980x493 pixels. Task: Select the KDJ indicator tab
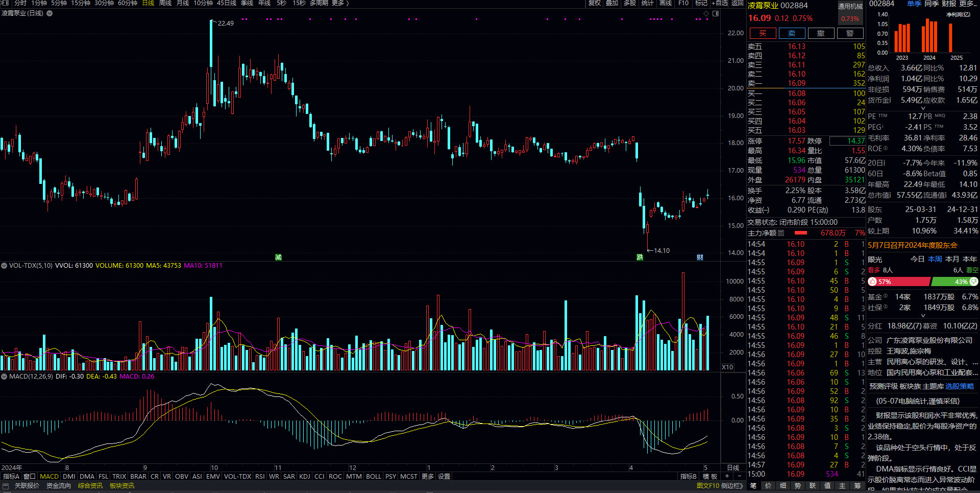305,477
